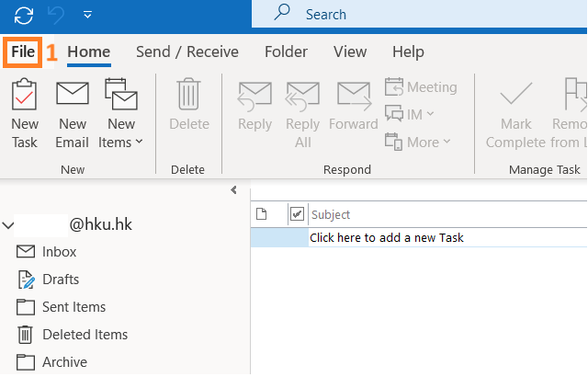Viewport: 588px width, 377px height.
Task: Open the IM dropdown
Action: [x=410, y=114]
